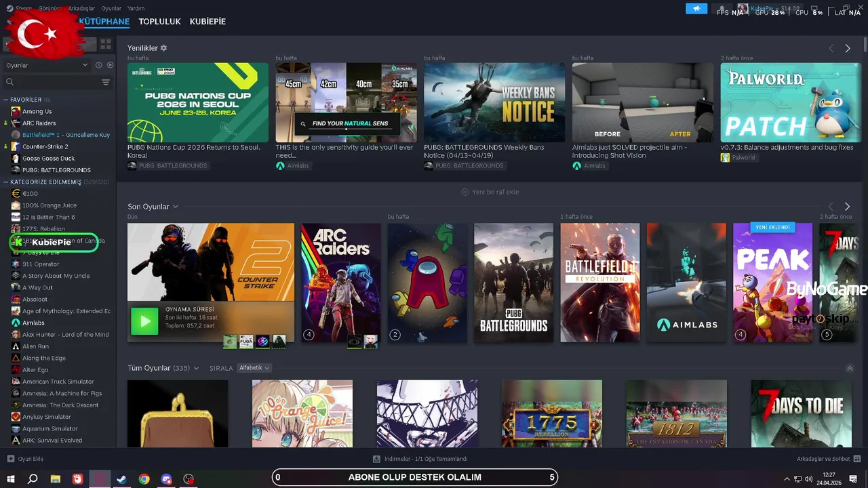The image size is (868, 488).
Task: Select Goose Goose Duck in the sidebar
Action: pyautogui.click(x=48, y=159)
